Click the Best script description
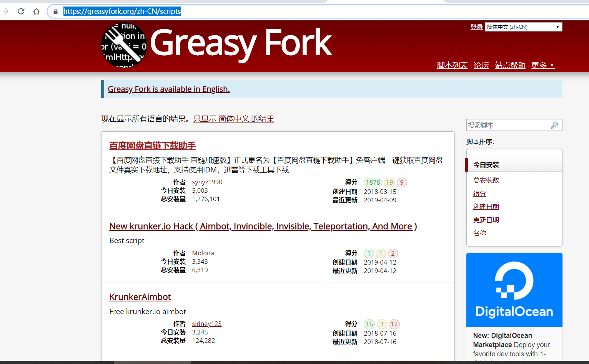 click(x=127, y=240)
